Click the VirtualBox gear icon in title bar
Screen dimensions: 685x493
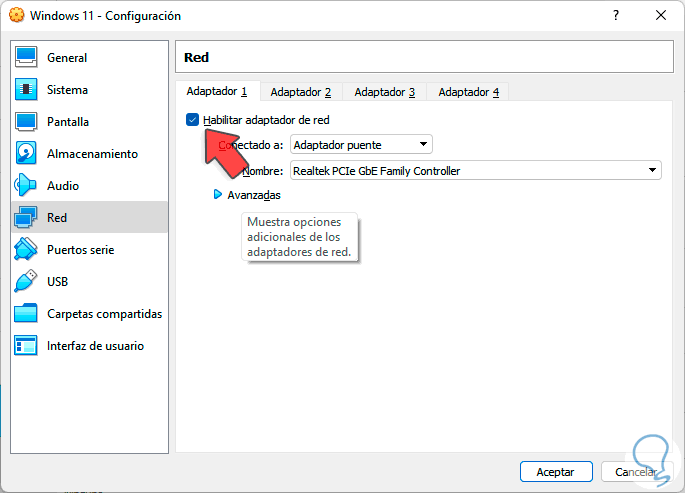pos(17,15)
